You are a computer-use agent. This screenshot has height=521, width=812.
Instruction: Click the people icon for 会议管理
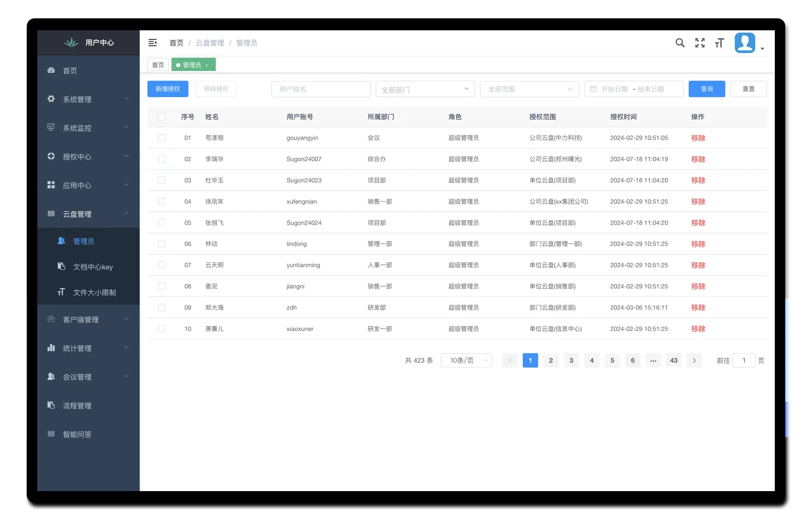click(51, 376)
